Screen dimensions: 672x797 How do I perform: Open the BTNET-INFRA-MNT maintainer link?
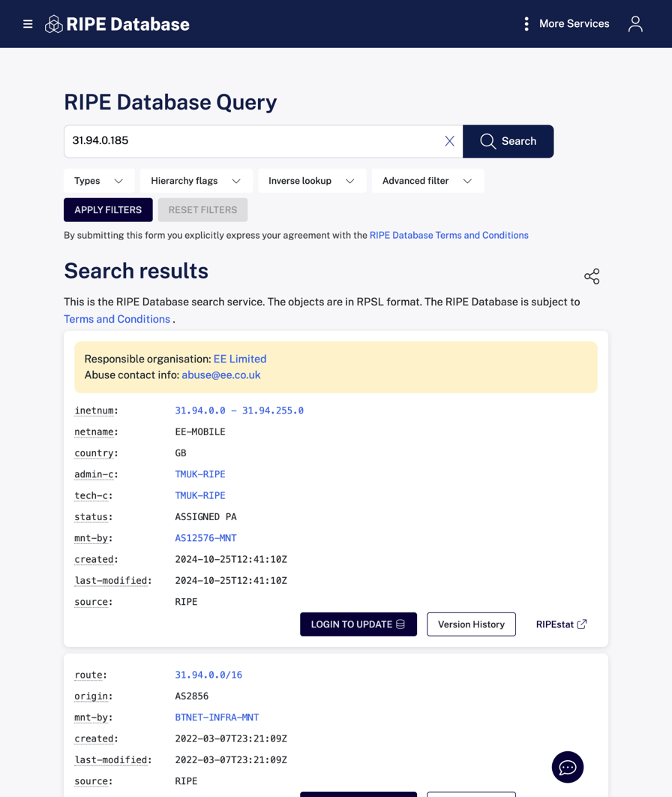click(217, 717)
